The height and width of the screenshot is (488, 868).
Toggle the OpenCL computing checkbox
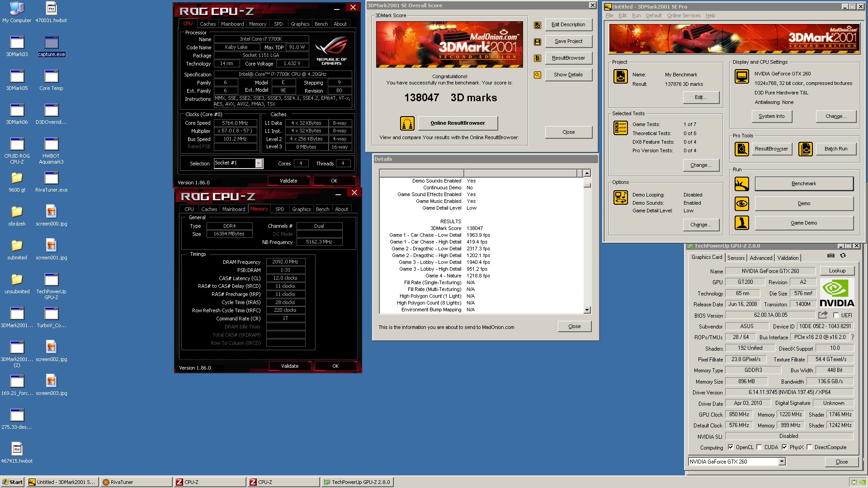(x=731, y=447)
